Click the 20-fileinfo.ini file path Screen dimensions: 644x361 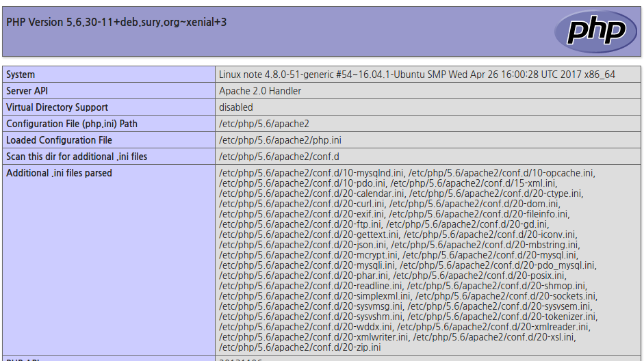tap(478, 214)
